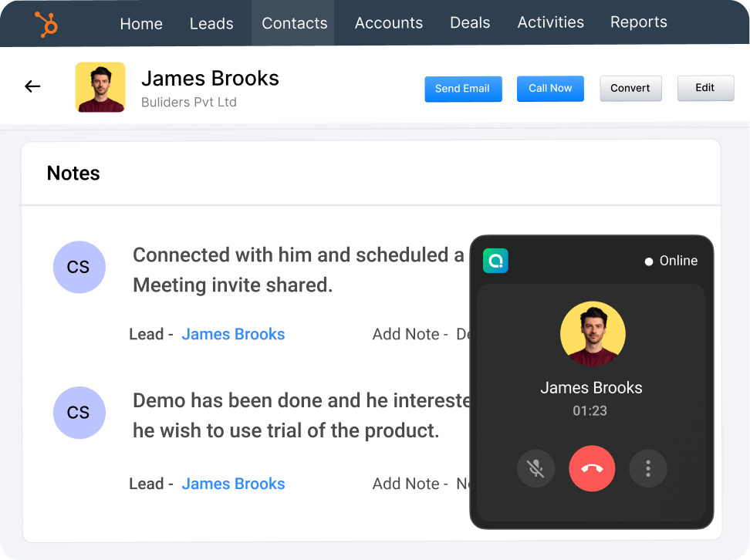Mute the microphone in call widget

[x=535, y=468]
